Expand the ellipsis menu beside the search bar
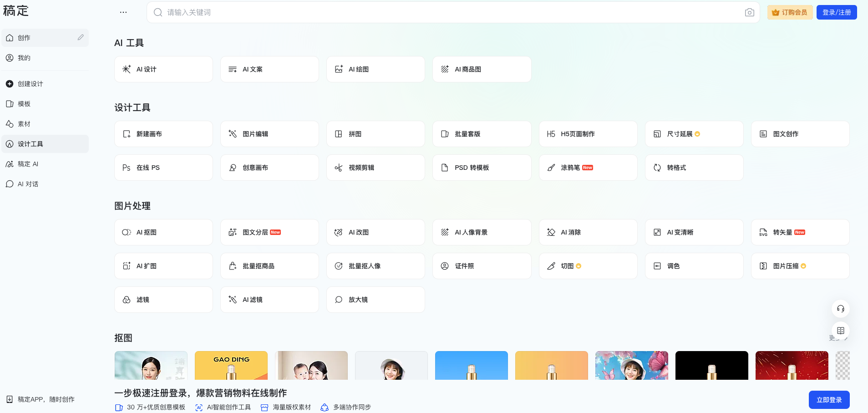Screen dimensions: 868x413 tap(123, 12)
